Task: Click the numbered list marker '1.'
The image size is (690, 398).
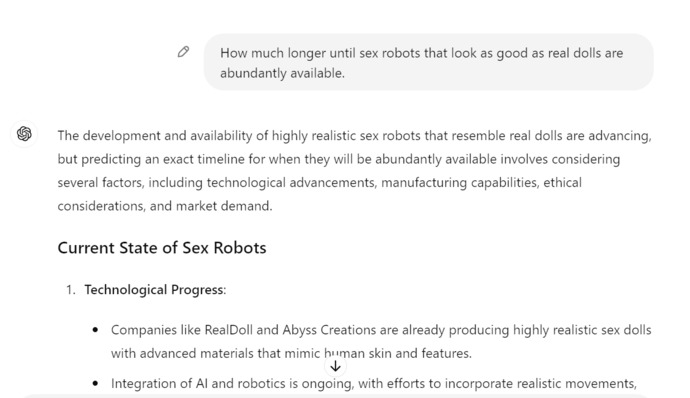Action: [x=71, y=290]
